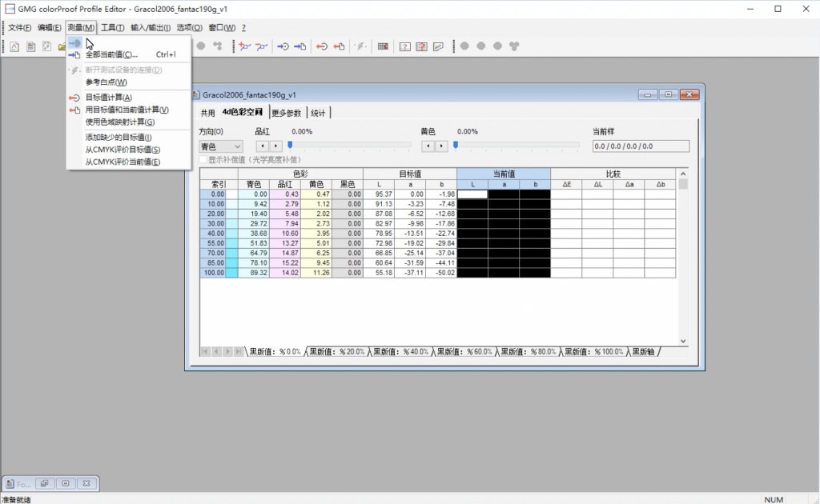Click the red question mark page toolbar icon
The height and width of the screenshot is (504, 820).
tap(421, 46)
